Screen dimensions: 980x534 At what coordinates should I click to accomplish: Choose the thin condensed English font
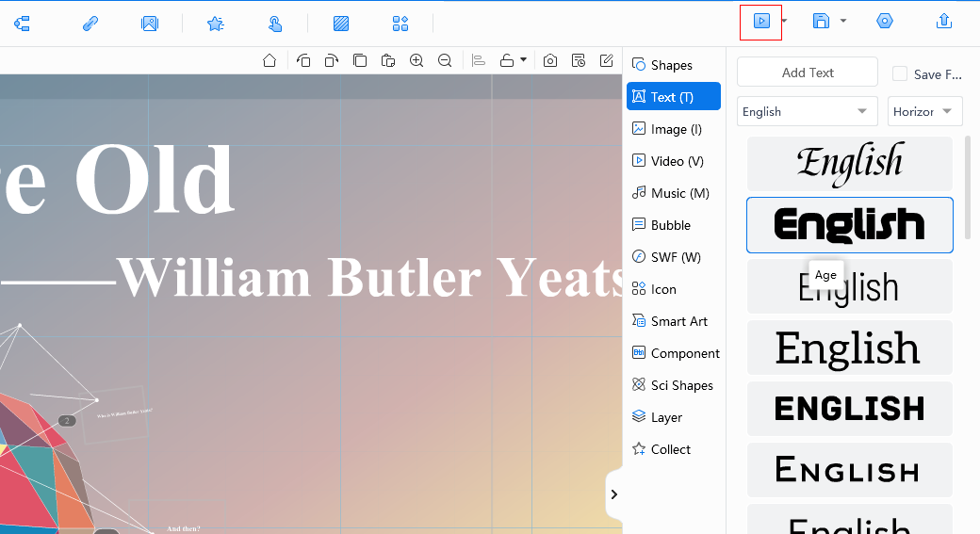850,286
